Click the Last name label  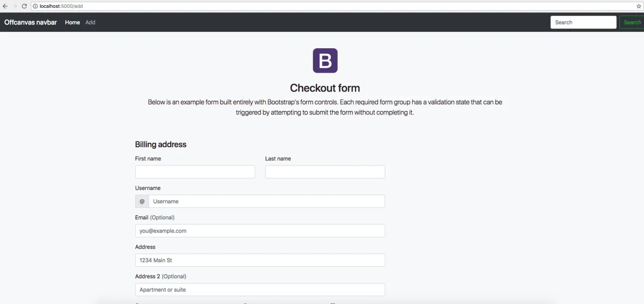(278, 159)
